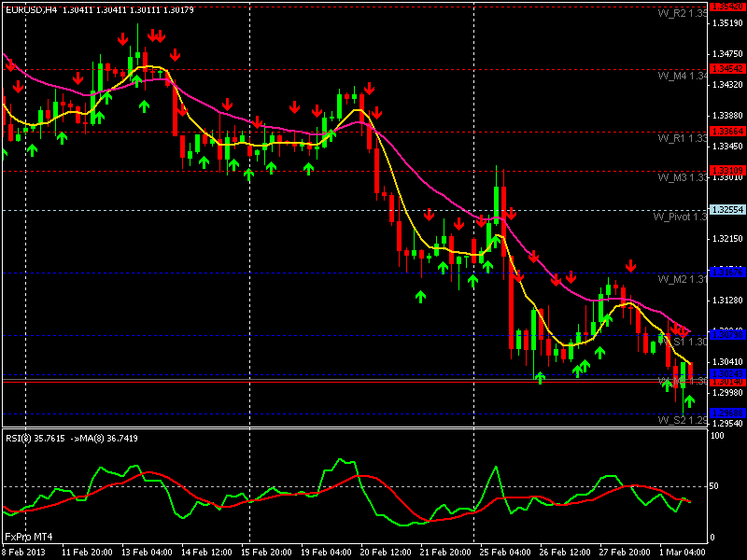747x560 pixels.
Task: Click the 1.30410 price scale value
Action: (727, 362)
